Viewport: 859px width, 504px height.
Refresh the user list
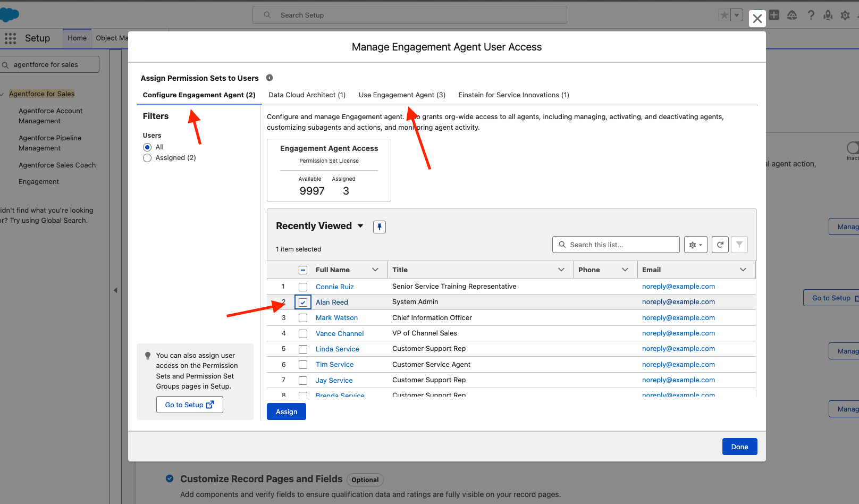[720, 245]
